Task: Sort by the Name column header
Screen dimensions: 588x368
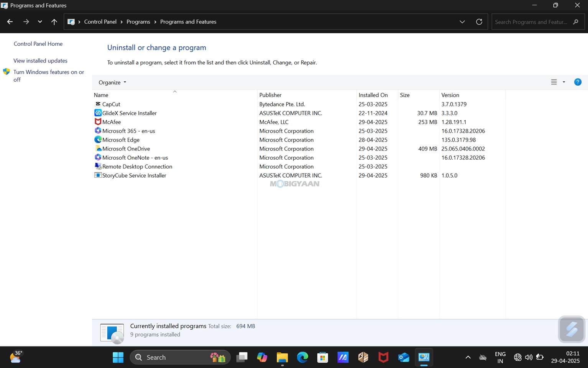Action: click(x=174, y=95)
